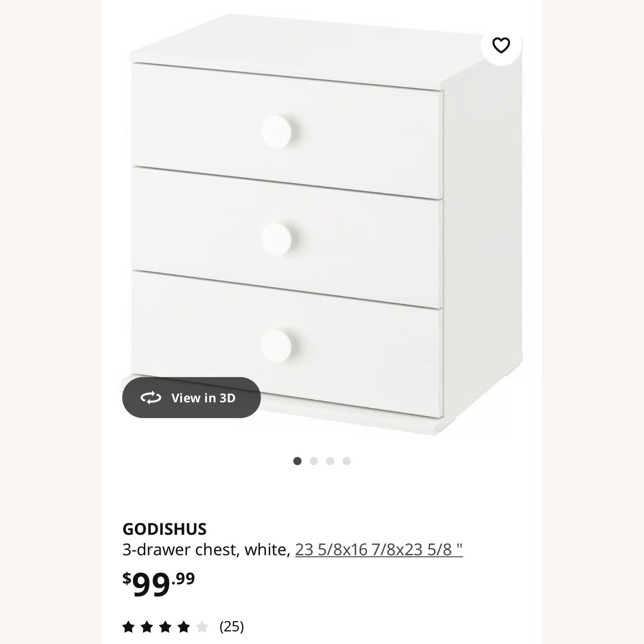Select the third carousel dot

(331, 460)
